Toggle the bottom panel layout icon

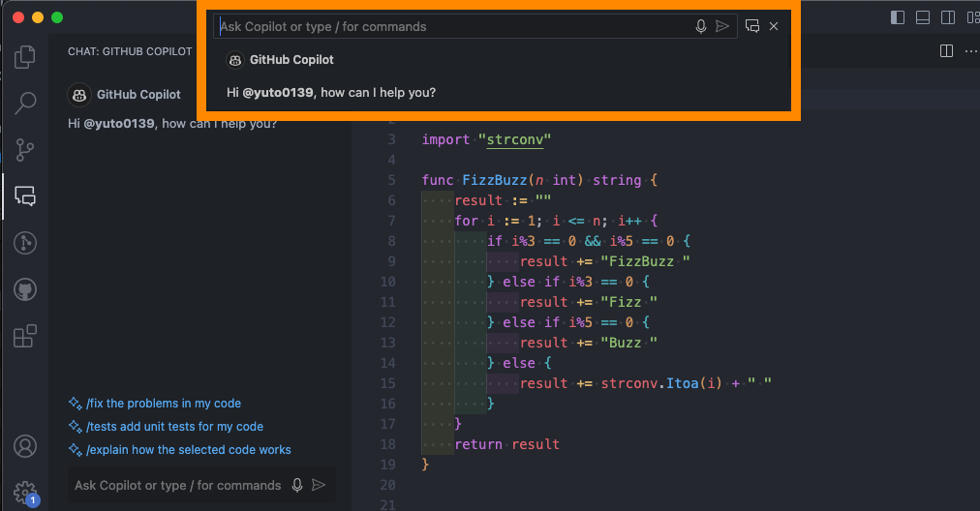click(923, 17)
